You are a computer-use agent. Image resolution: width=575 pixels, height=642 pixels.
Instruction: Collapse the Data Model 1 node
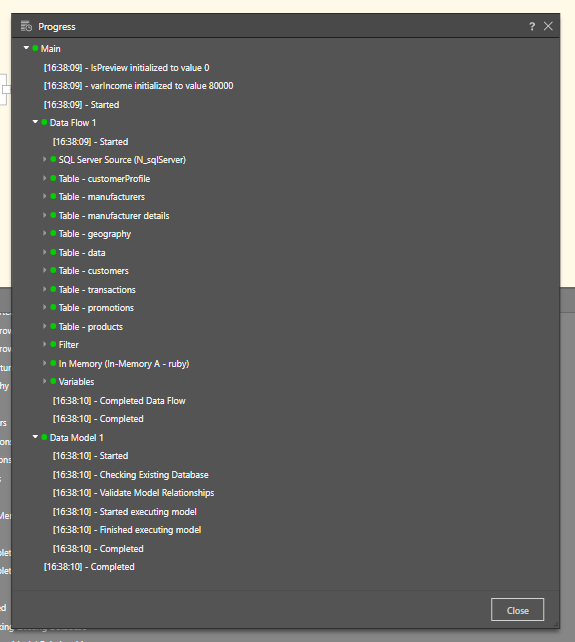pos(35,437)
